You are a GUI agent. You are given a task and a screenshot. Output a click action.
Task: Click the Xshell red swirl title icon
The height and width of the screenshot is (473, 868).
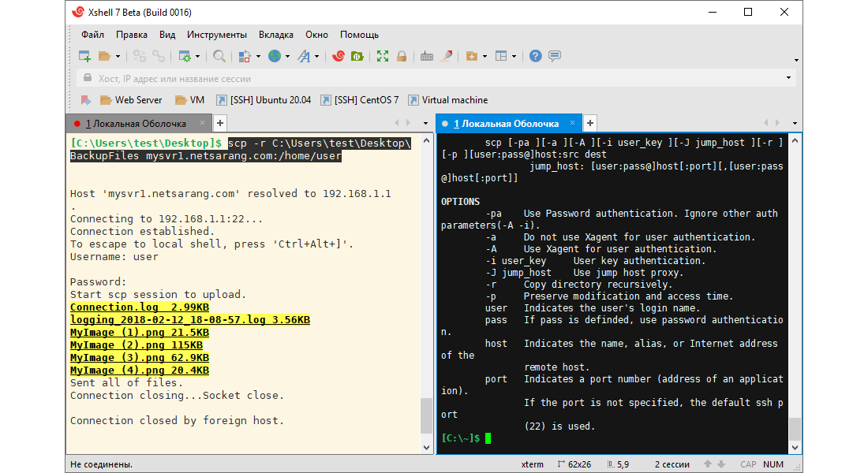click(x=78, y=12)
